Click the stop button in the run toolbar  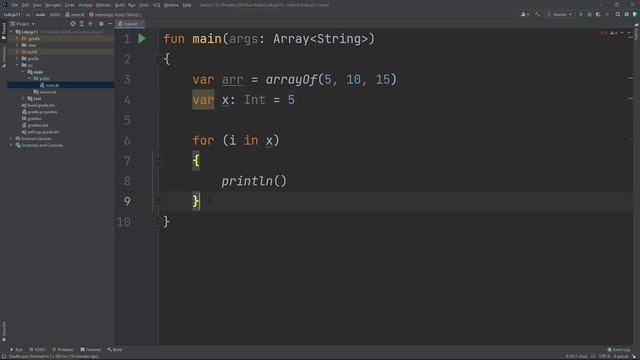(x=607, y=14)
